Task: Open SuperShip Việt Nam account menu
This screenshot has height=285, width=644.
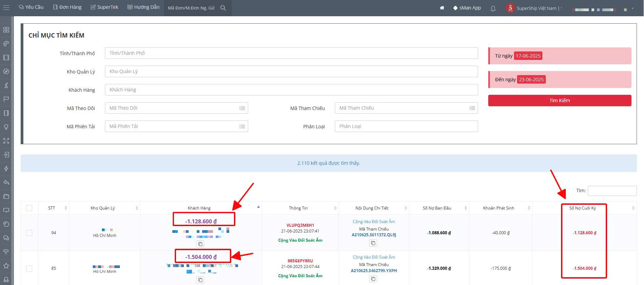Action: tap(534, 8)
